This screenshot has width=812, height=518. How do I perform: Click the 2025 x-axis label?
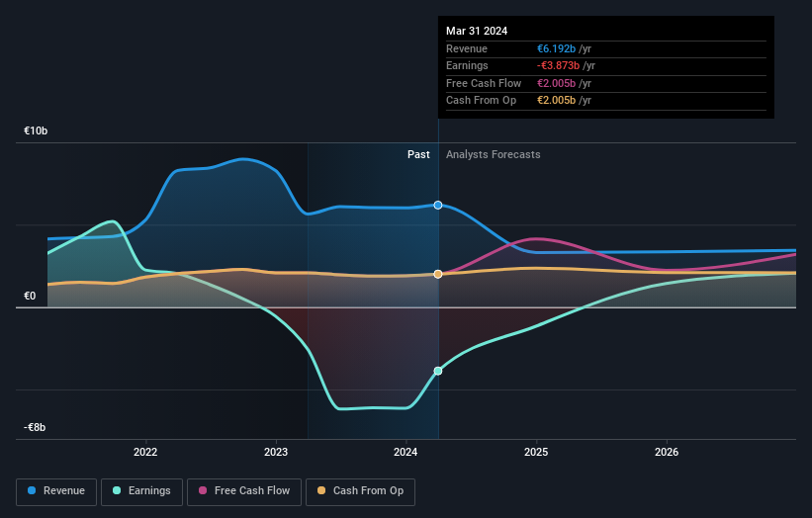coord(536,452)
